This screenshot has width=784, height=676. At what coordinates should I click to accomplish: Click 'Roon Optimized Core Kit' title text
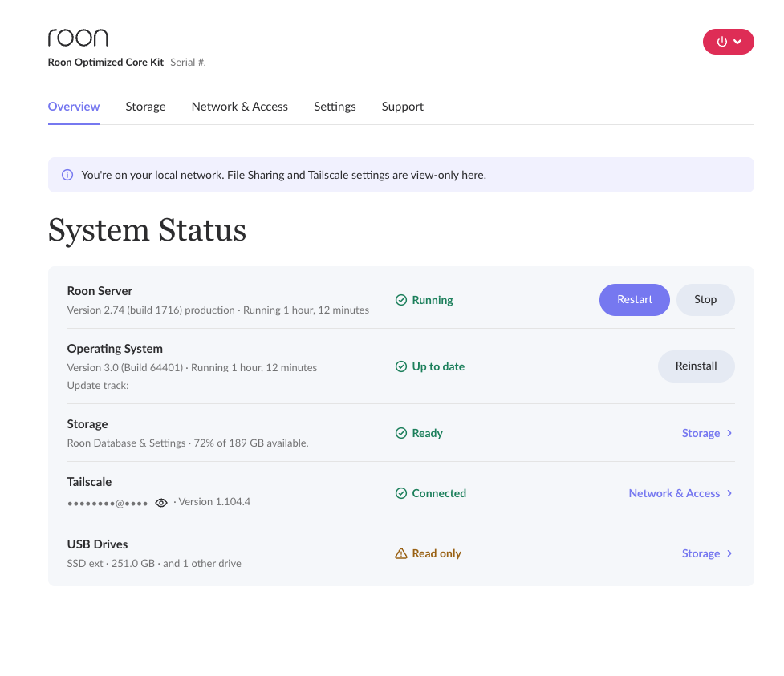pyautogui.click(x=106, y=62)
